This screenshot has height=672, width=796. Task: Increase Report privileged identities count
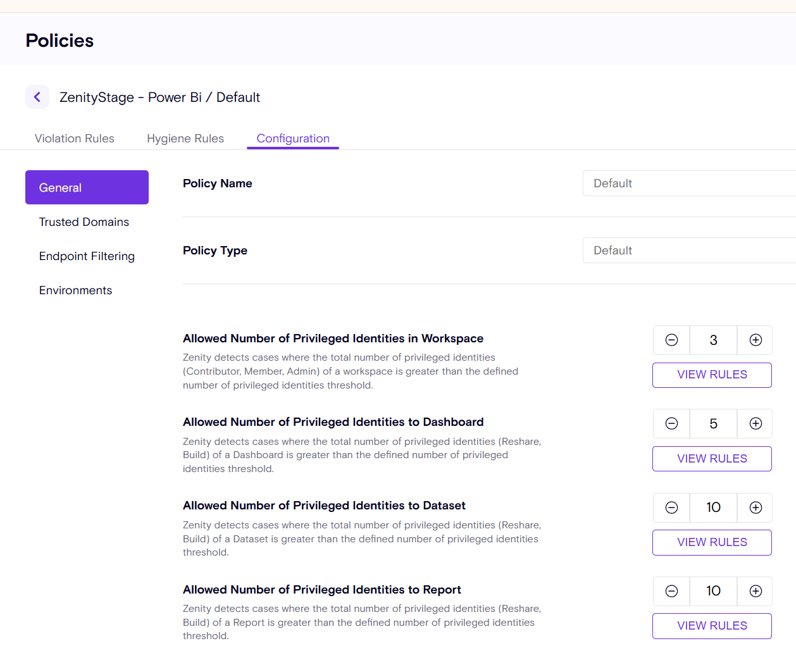pyautogui.click(x=755, y=591)
